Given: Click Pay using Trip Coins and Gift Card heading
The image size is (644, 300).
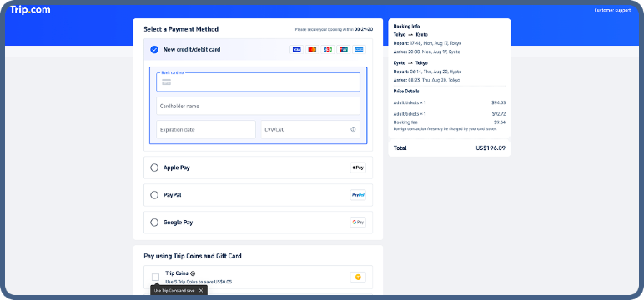Looking at the screenshot, I should 193,256.
